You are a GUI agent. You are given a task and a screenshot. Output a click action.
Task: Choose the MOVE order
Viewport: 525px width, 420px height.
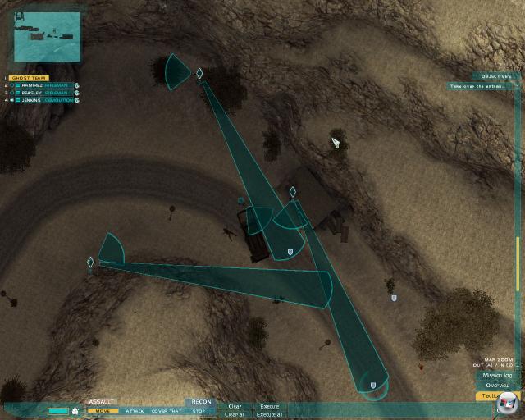coord(103,411)
